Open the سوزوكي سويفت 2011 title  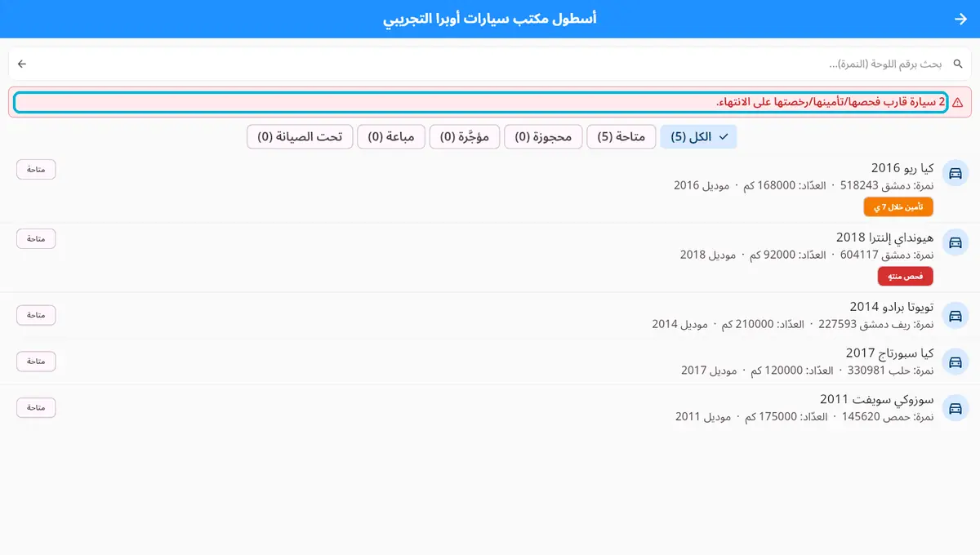[877, 400]
